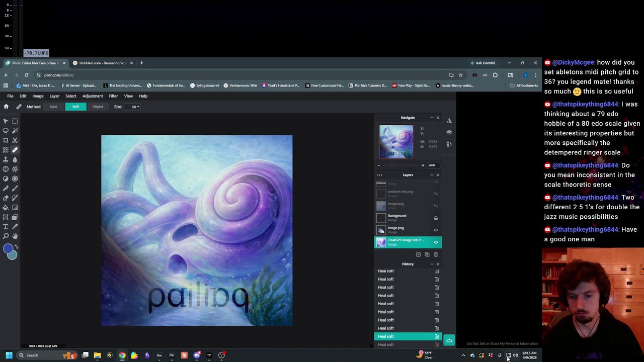Select the Lasso tool
Screen dimensions: 644x362
pyautogui.click(x=6, y=131)
